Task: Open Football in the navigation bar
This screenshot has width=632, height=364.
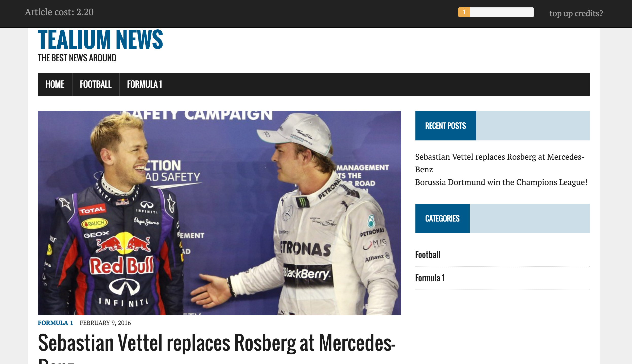Action: (96, 84)
